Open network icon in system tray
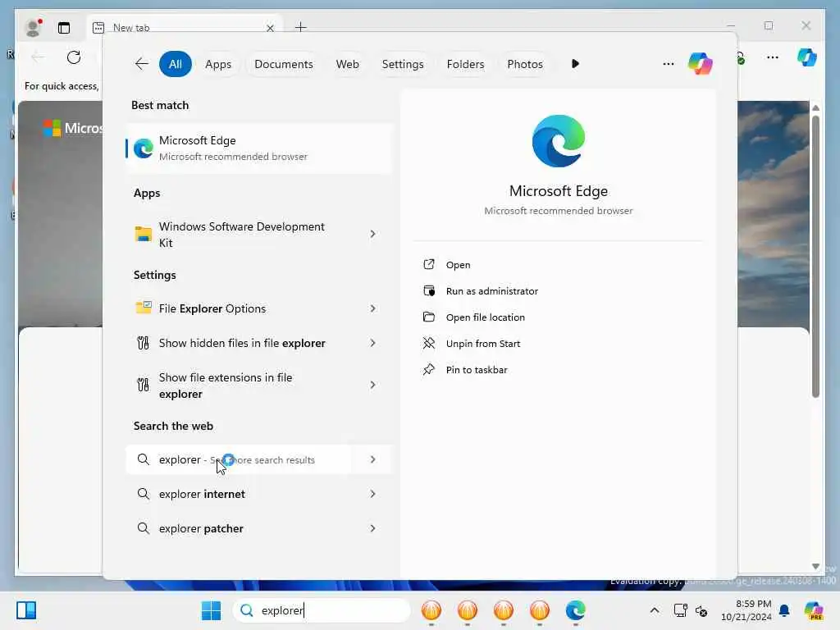Screen dimensions: 840x630 coord(680,610)
